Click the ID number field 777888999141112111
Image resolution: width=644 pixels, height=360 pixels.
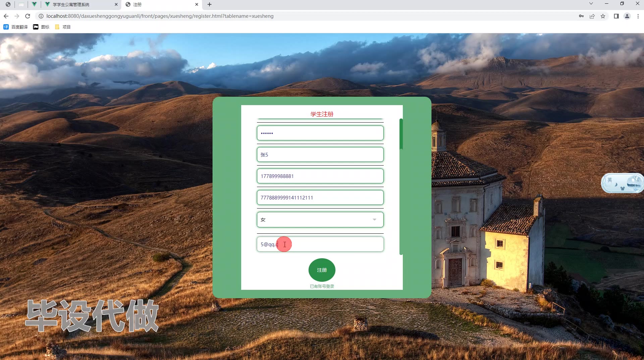(320, 197)
